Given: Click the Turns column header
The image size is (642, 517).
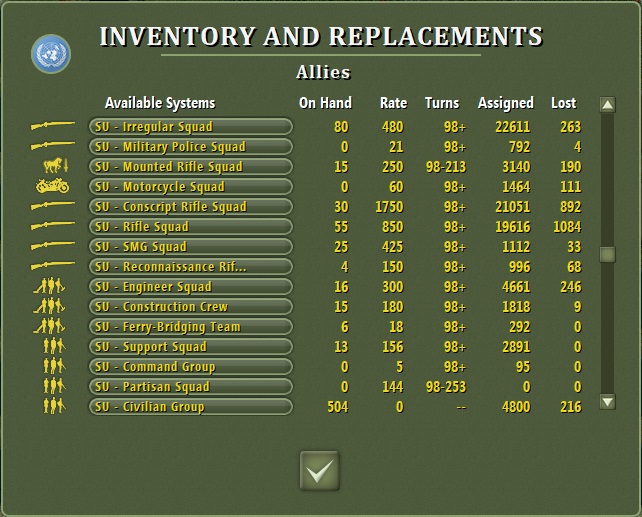Looking at the screenshot, I should pos(442,103).
